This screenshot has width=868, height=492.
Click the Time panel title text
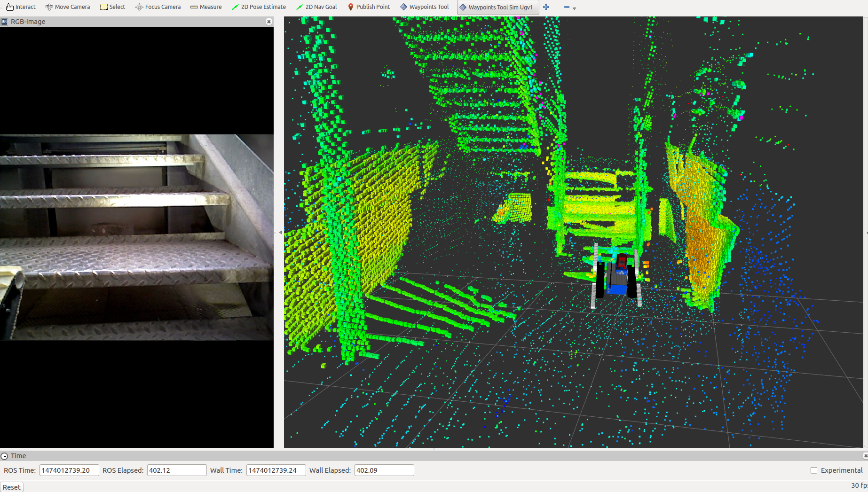coord(18,456)
